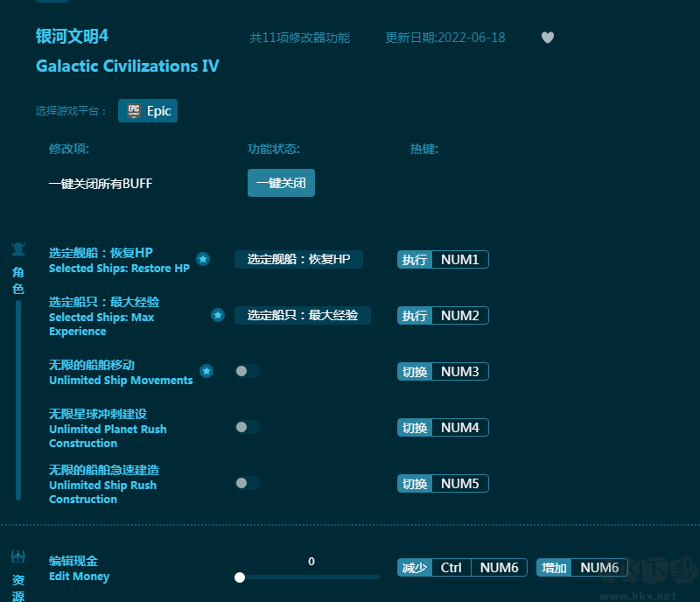Select the Epic platform button
This screenshot has height=602, width=700.
pos(148,111)
